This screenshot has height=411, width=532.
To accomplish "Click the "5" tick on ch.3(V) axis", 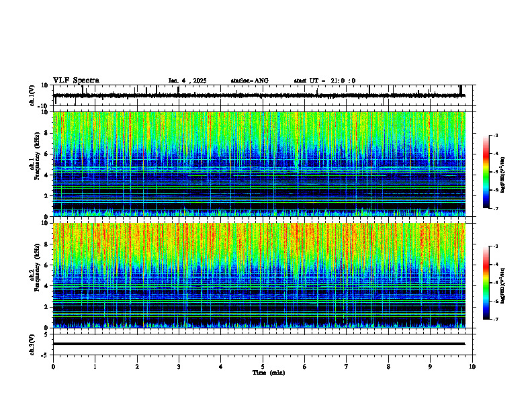I will coord(46,334).
